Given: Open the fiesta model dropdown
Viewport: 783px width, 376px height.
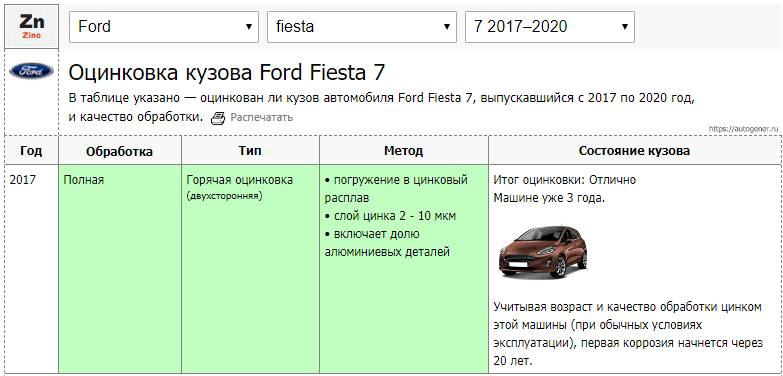Looking at the screenshot, I should tap(362, 26).
